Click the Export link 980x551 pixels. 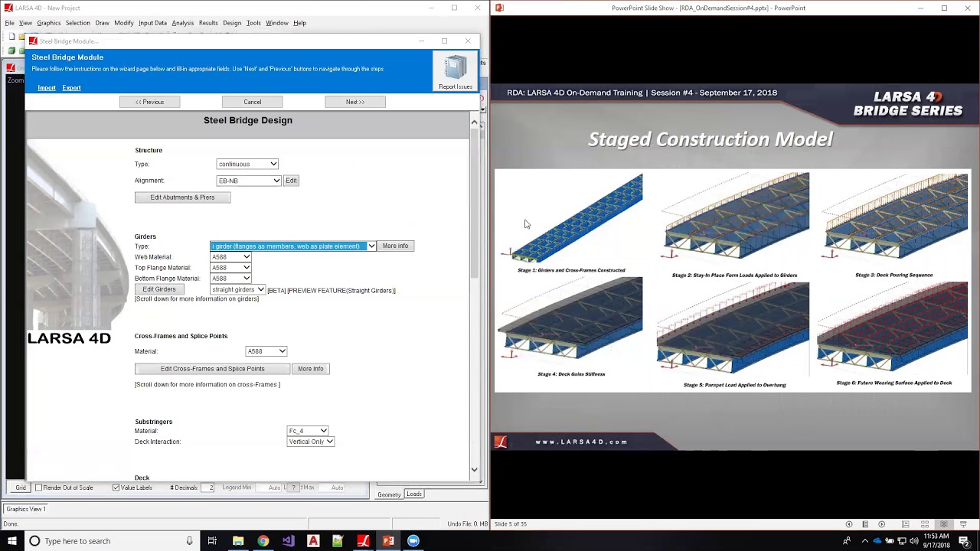(71, 88)
